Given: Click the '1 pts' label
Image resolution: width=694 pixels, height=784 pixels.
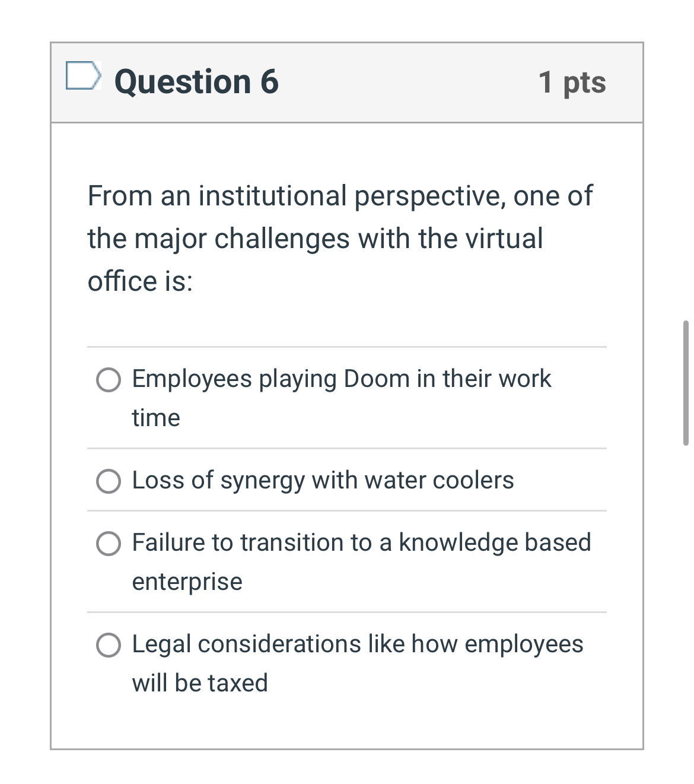Looking at the screenshot, I should pyautogui.click(x=572, y=82).
